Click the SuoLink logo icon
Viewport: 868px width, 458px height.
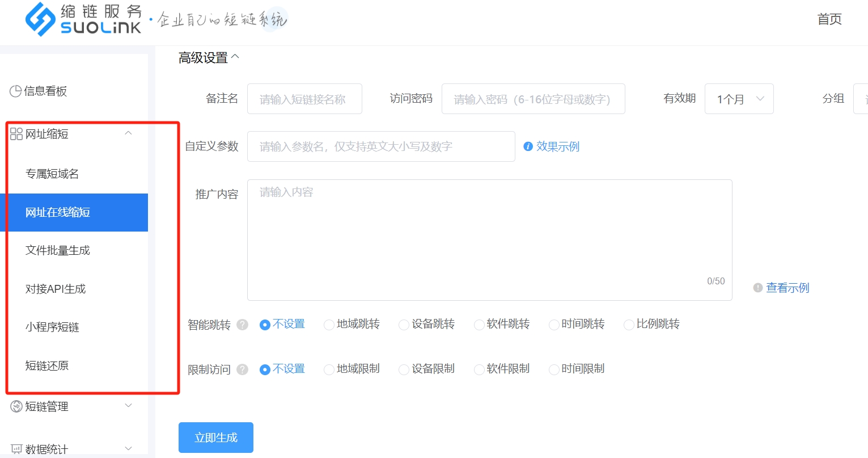(x=40, y=19)
